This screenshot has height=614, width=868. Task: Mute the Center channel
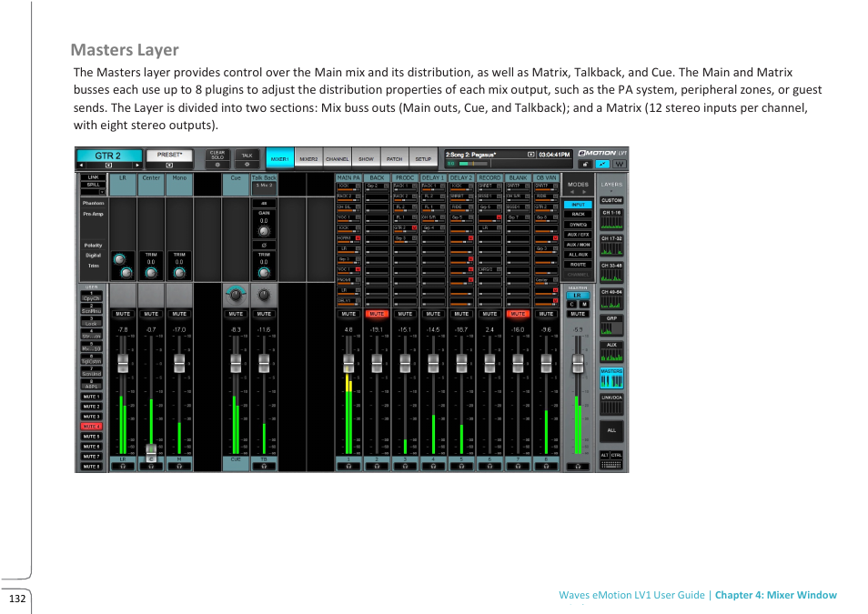[151, 314]
